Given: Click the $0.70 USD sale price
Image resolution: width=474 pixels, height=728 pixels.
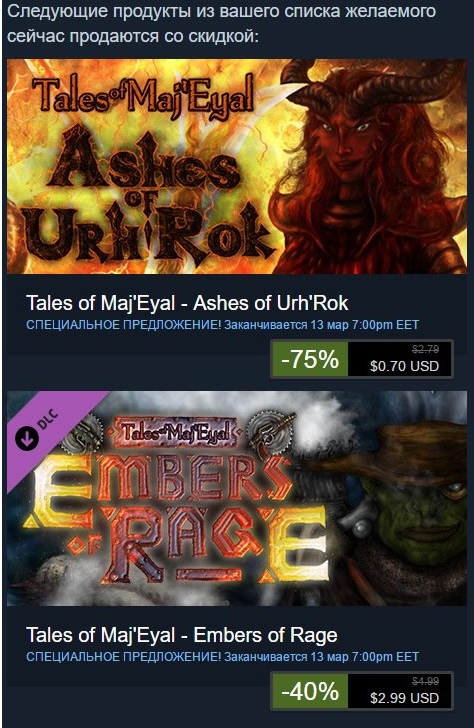Looking at the screenshot, I should tap(404, 366).
